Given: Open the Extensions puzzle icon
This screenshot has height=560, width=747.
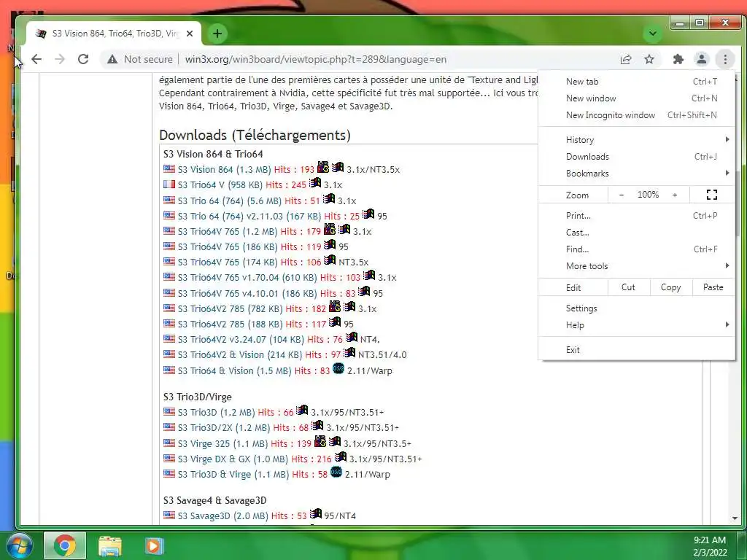Looking at the screenshot, I should click(x=678, y=59).
